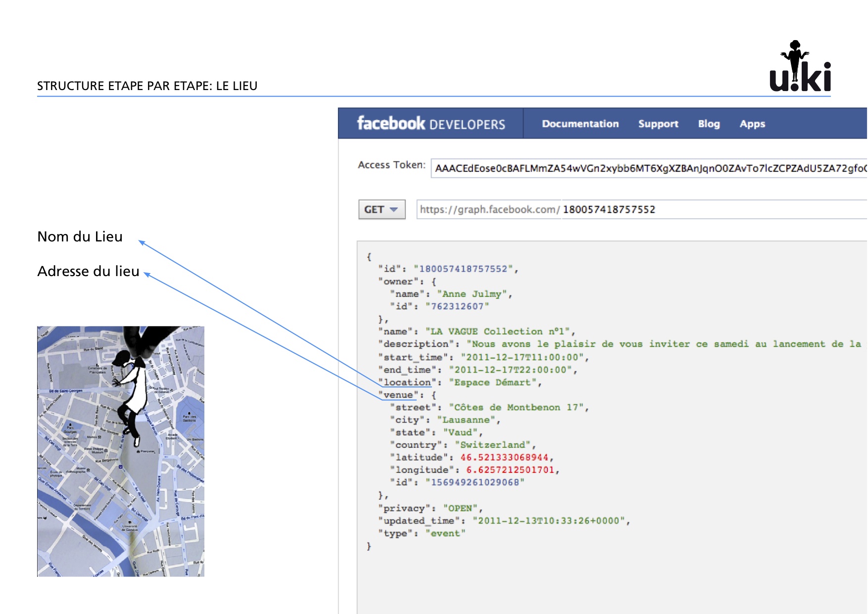Open the Support menu item
The width and height of the screenshot is (868, 614).
coord(658,124)
